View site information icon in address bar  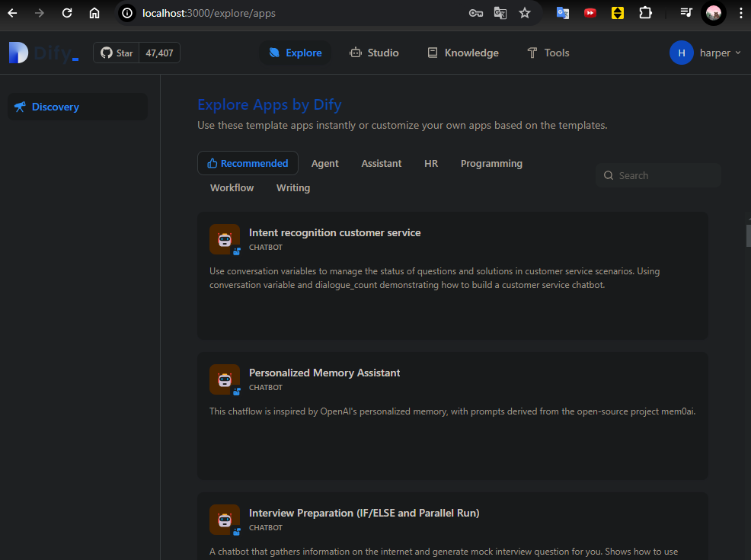point(127,13)
